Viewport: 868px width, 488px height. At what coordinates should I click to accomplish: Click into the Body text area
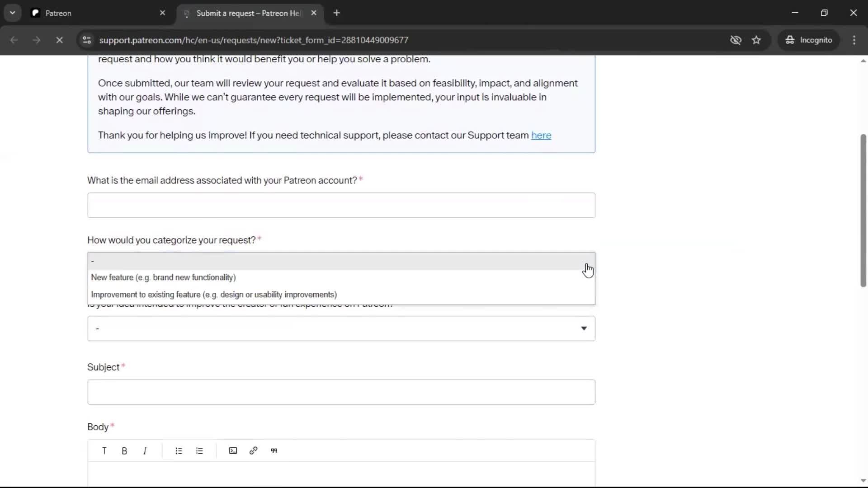[341, 474]
